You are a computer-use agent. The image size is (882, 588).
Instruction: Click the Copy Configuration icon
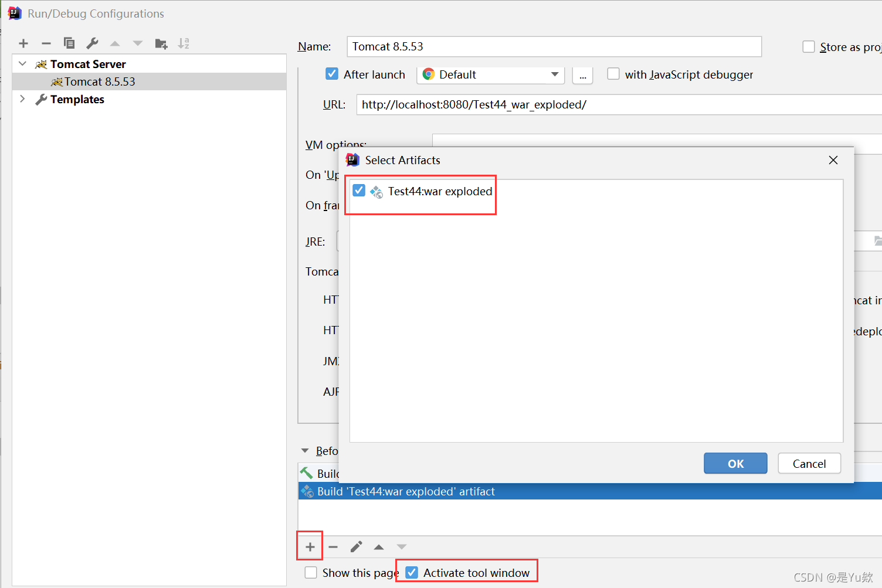69,43
